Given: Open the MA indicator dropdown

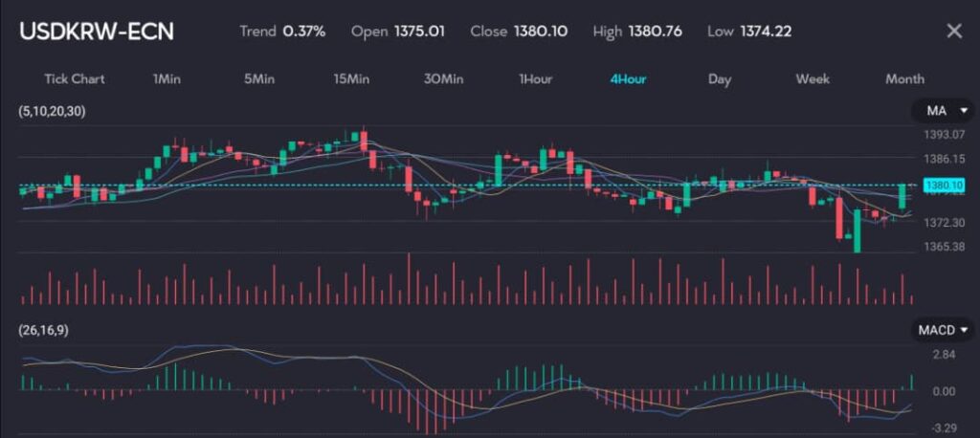Looking at the screenshot, I should point(947,112).
